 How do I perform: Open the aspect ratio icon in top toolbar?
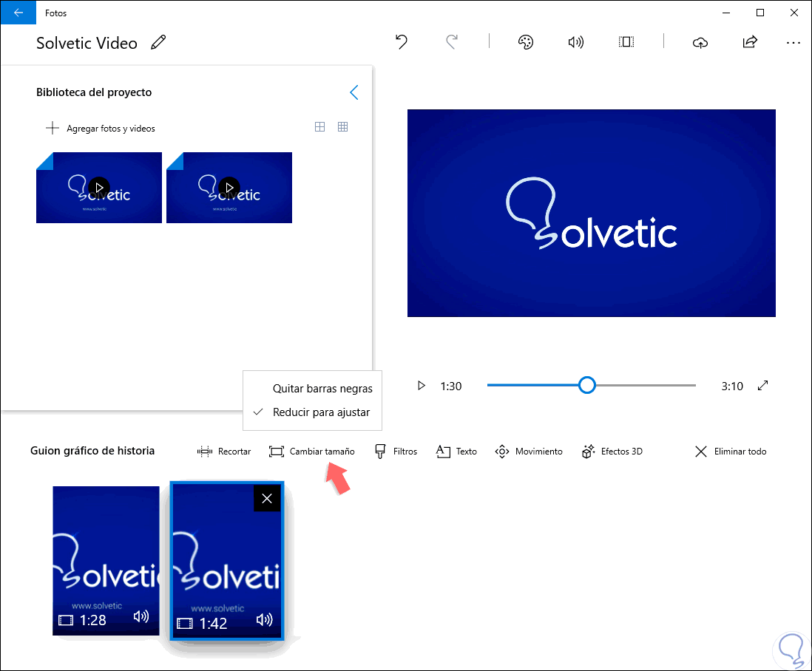pos(626,42)
